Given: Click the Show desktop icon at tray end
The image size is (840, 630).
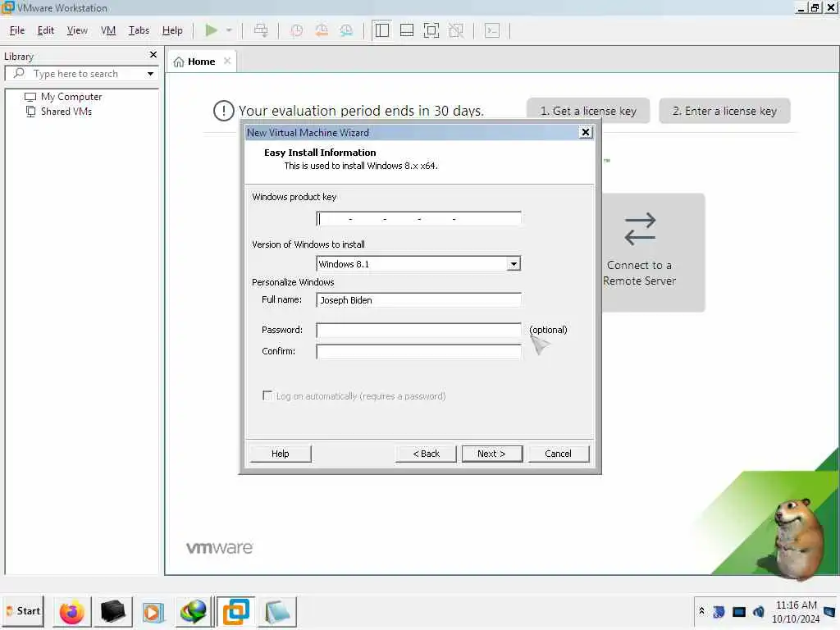Looking at the screenshot, I should 829,612.
